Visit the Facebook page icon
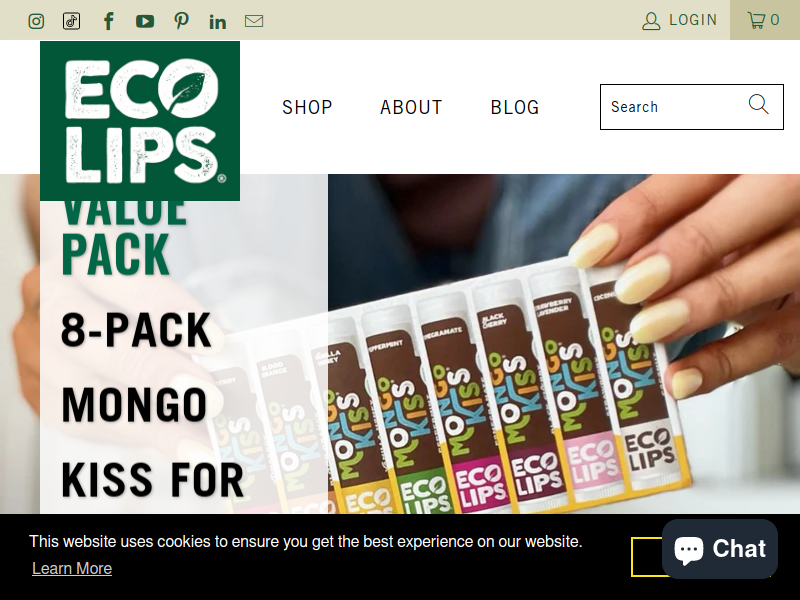This screenshot has width=800, height=600. 108,21
